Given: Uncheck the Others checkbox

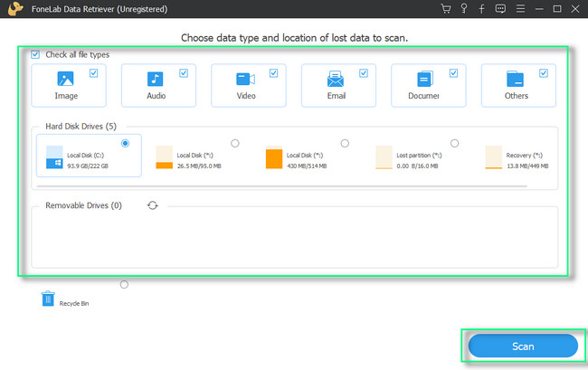Looking at the screenshot, I should [544, 73].
